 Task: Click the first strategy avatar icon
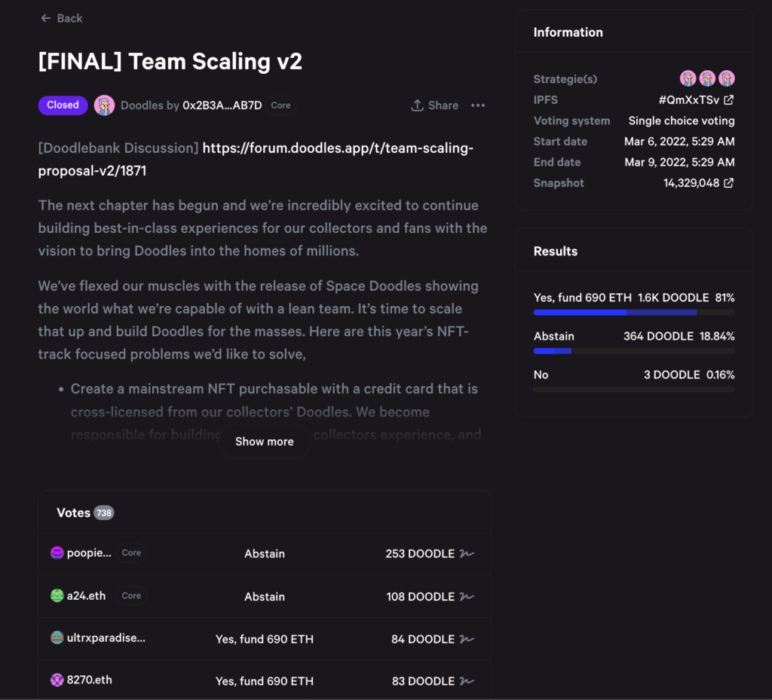[x=688, y=78]
